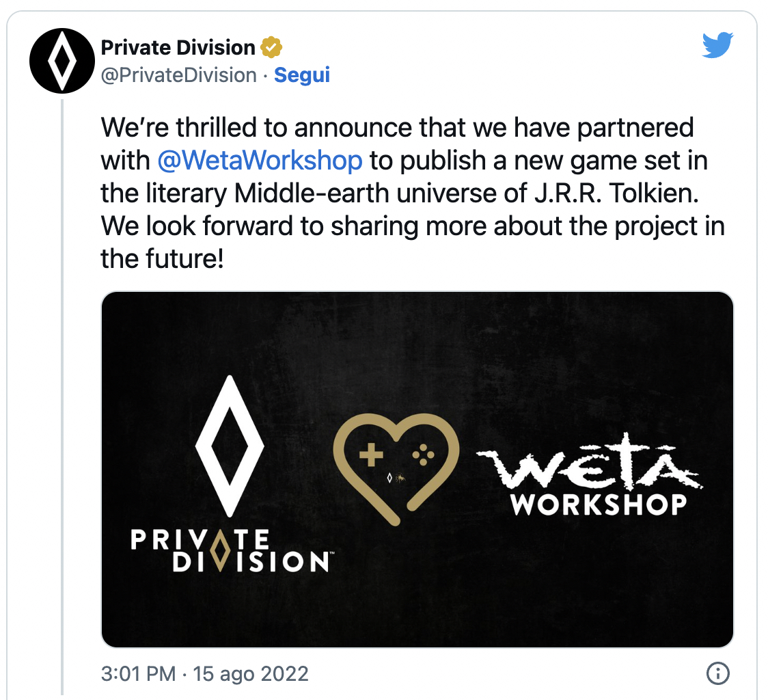Open the @PrivateDivision handle link
Viewport: 768px width, 700px height.
(179, 75)
